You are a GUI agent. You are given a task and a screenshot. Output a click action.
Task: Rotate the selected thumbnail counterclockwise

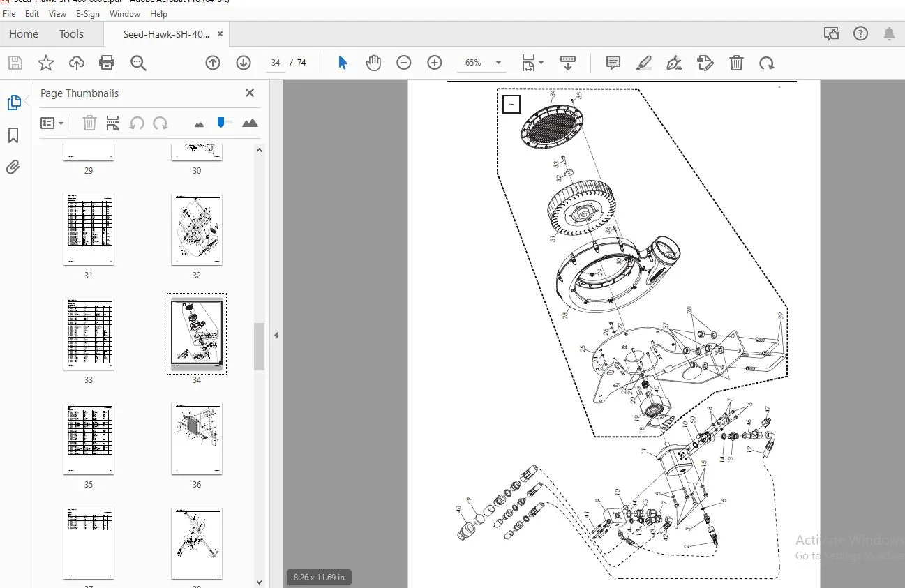coord(137,123)
